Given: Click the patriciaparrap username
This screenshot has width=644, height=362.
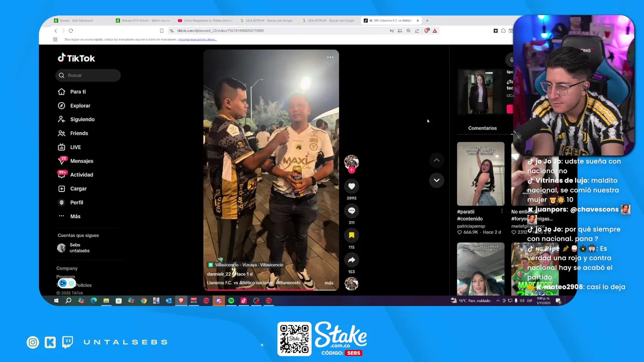Looking at the screenshot, I should pyautogui.click(x=471, y=226).
